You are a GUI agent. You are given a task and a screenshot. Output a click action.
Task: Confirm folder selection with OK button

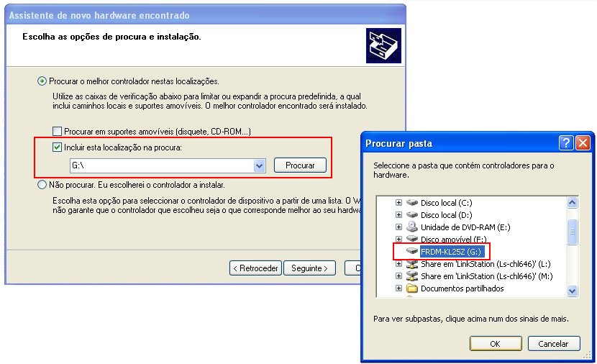pyautogui.click(x=495, y=344)
